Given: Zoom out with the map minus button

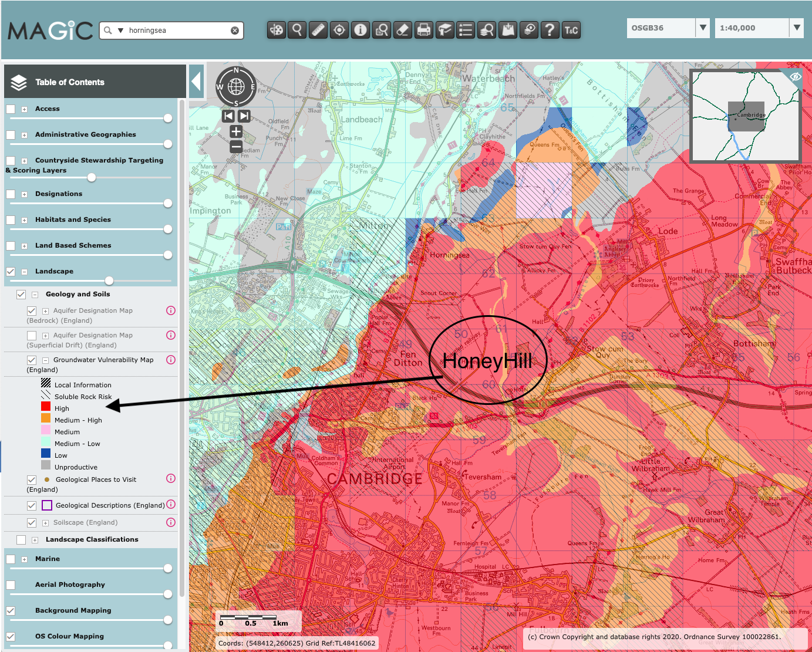Looking at the screenshot, I should click(236, 147).
